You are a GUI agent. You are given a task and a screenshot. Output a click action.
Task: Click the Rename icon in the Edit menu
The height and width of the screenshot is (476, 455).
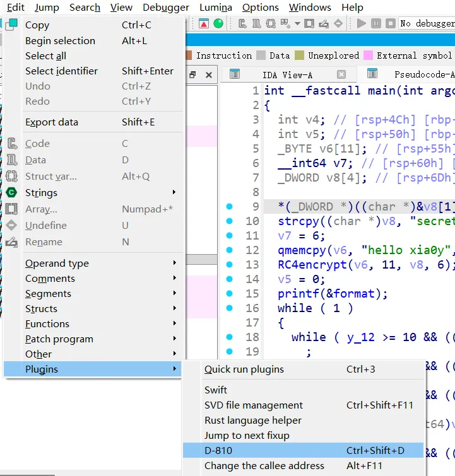[x=11, y=242]
